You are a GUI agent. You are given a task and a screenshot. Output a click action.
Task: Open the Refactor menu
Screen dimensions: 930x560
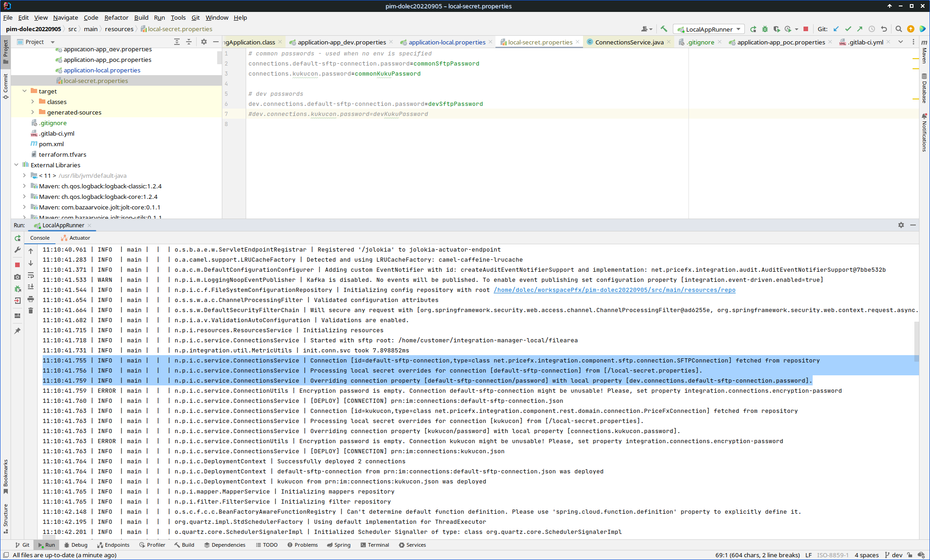tap(116, 17)
